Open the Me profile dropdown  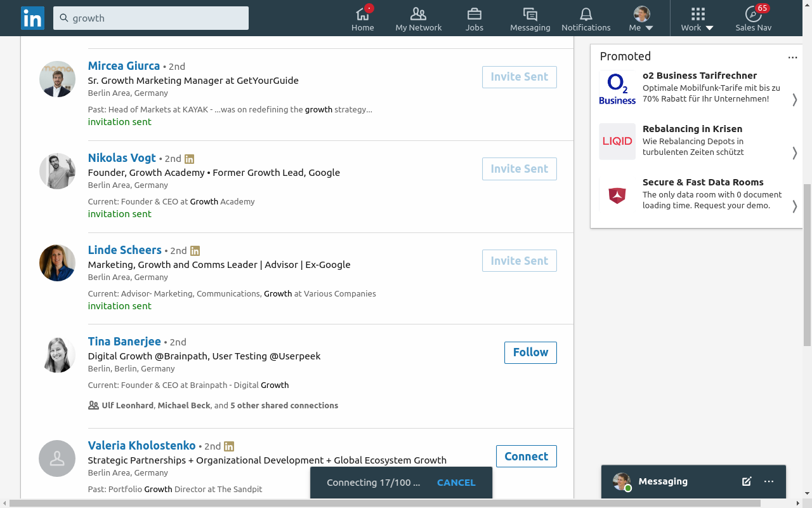(641, 18)
